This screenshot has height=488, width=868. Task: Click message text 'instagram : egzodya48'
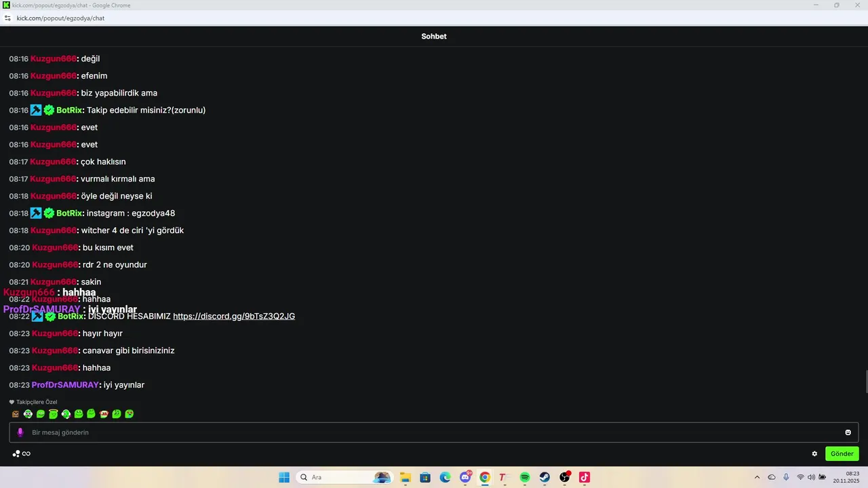pos(131,213)
